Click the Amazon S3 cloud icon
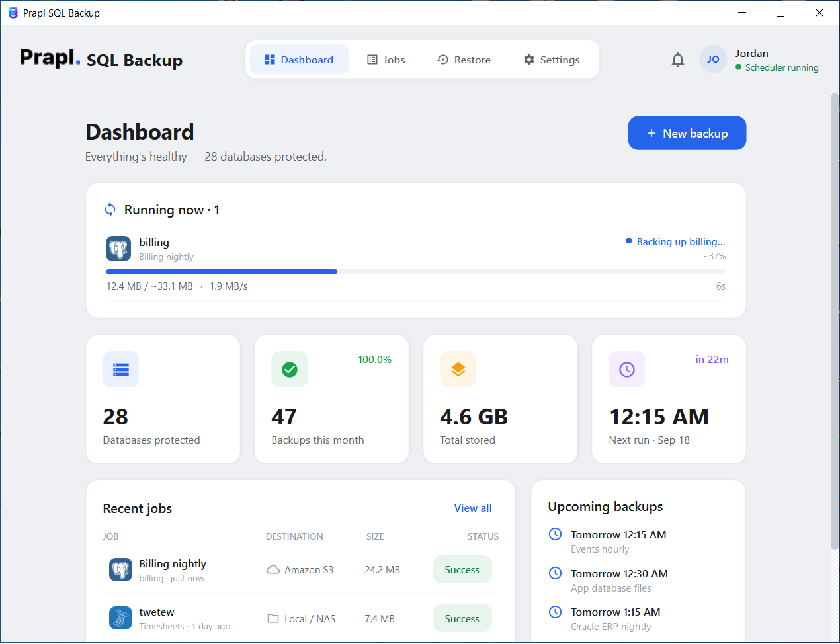This screenshot has width=840, height=644. [x=273, y=569]
